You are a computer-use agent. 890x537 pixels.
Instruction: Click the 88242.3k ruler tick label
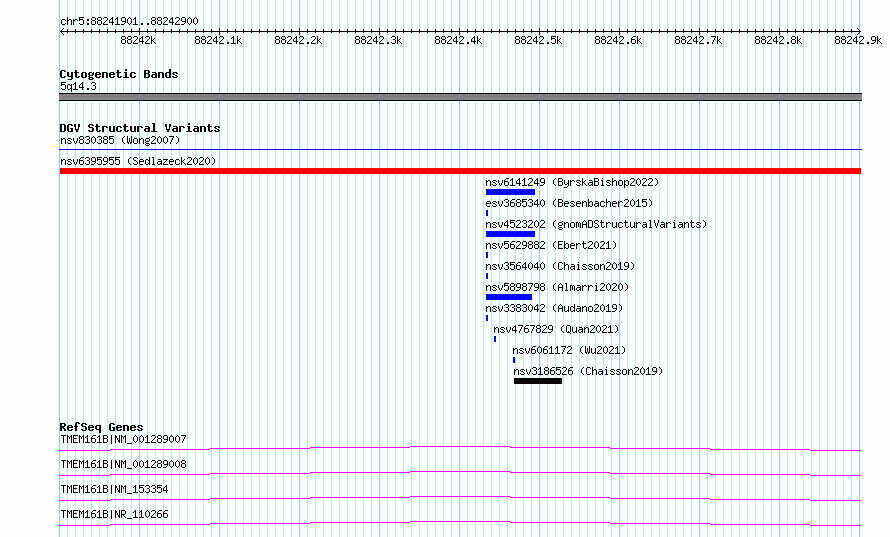(x=378, y=40)
